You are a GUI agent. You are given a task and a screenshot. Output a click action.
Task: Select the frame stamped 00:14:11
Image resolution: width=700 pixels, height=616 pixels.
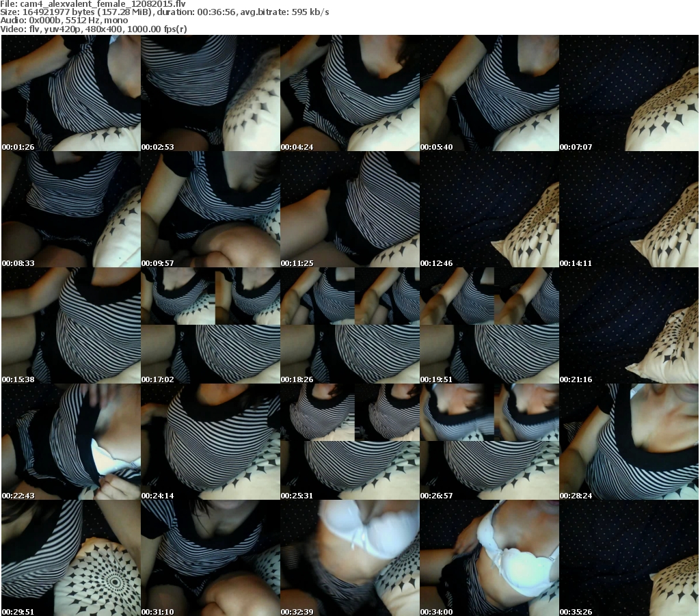click(629, 209)
